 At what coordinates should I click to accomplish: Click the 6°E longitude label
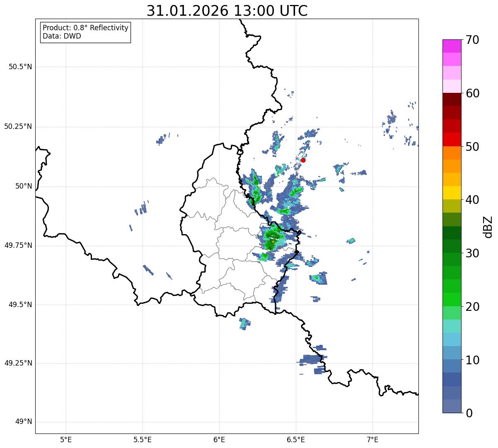tap(219, 439)
